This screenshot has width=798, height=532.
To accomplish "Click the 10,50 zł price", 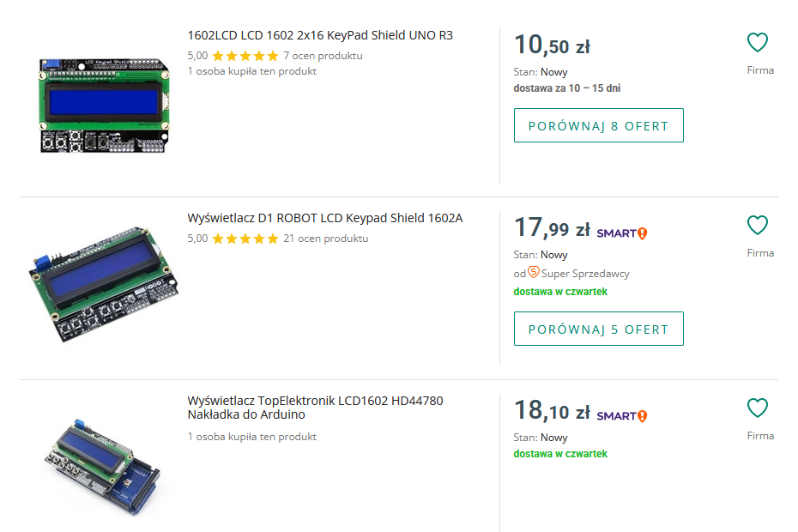I will [552, 45].
